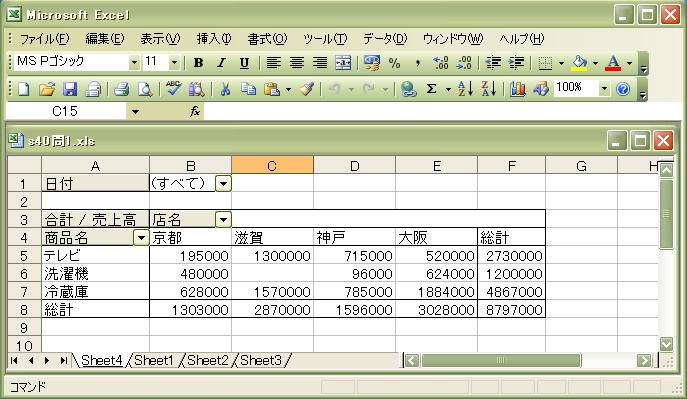Select row 5 header

(24, 256)
